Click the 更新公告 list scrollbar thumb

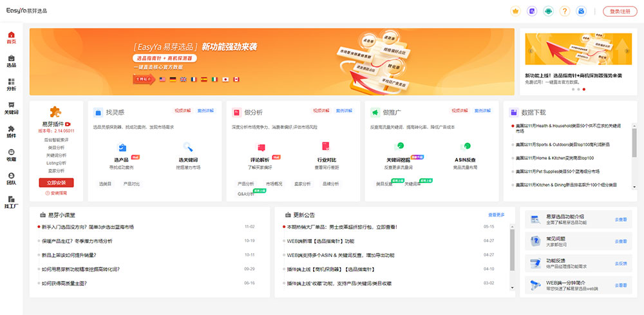pos(512,250)
